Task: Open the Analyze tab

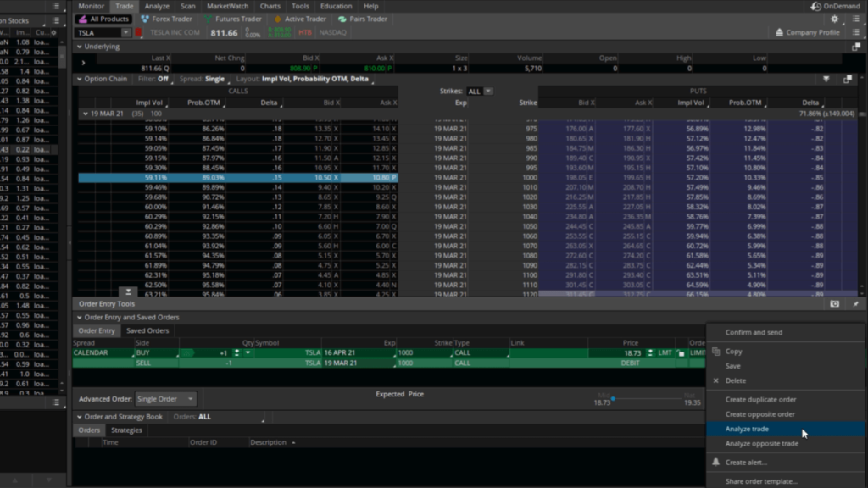Action: click(157, 6)
